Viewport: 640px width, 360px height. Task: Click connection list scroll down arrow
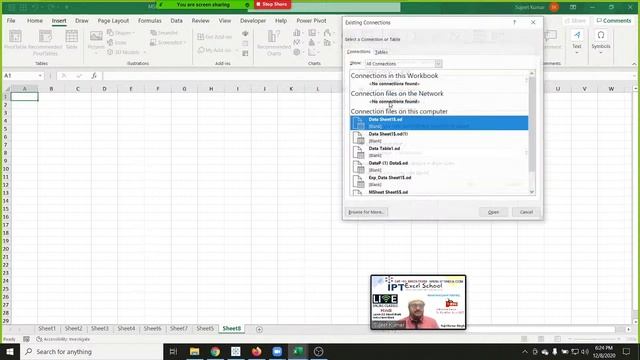click(532, 192)
